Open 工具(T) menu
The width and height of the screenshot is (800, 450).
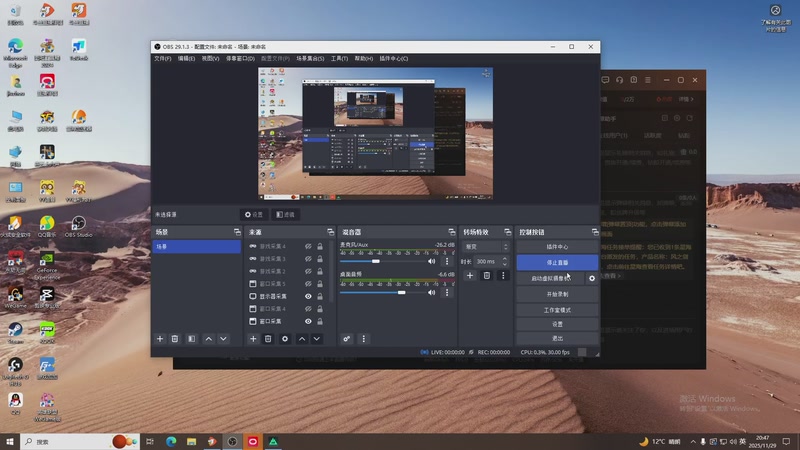click(339, 59)
